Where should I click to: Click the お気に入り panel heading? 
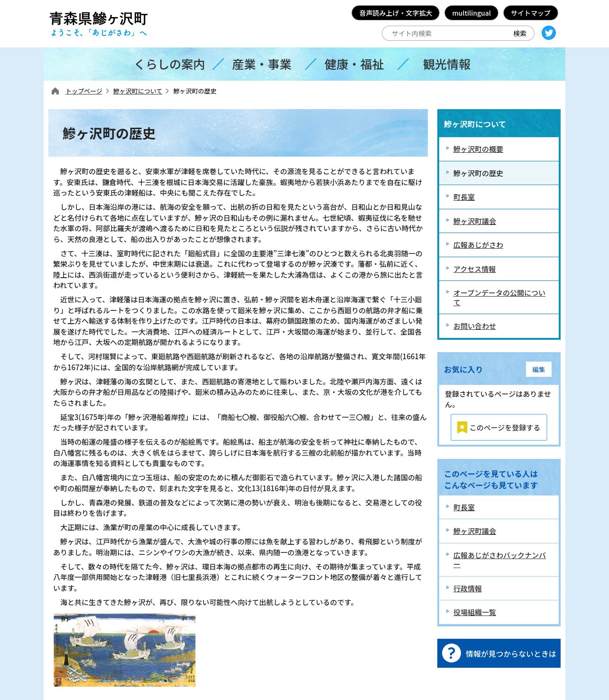[x=463, y=369]
